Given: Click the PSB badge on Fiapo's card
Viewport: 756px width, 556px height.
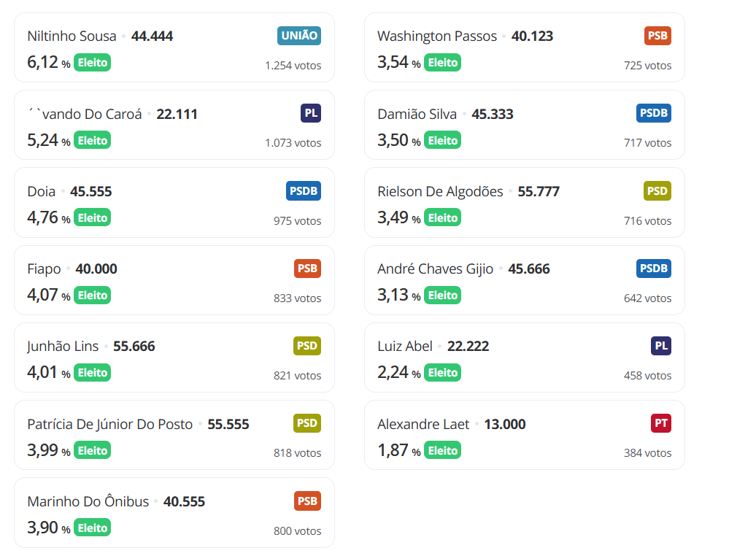Looking at the screenshot, I should point(307,269).
